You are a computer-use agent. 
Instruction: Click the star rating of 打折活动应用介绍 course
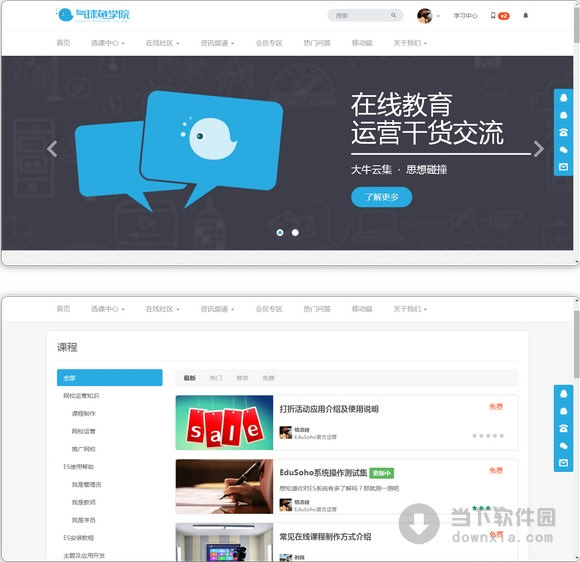pos(488,436)
